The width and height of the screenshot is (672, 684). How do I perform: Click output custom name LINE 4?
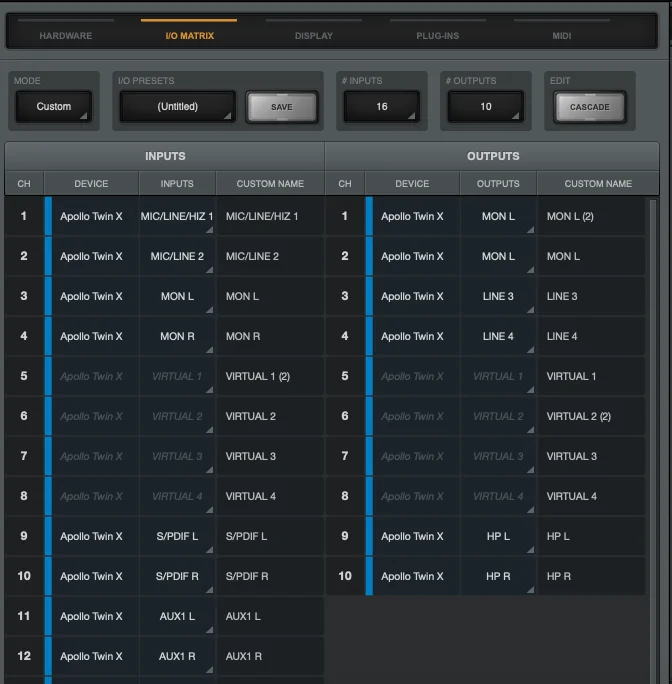(592, 336)
